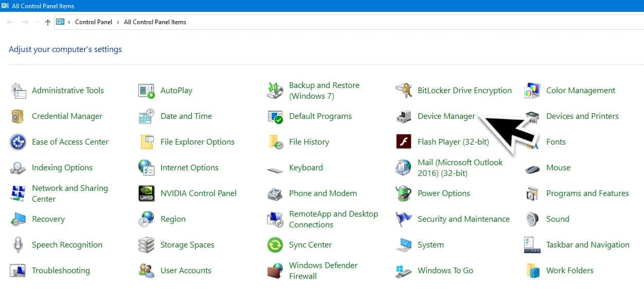Open the Sync Center green icon
This screenshot has width=644, height=301.
click(x=275, y=245)
